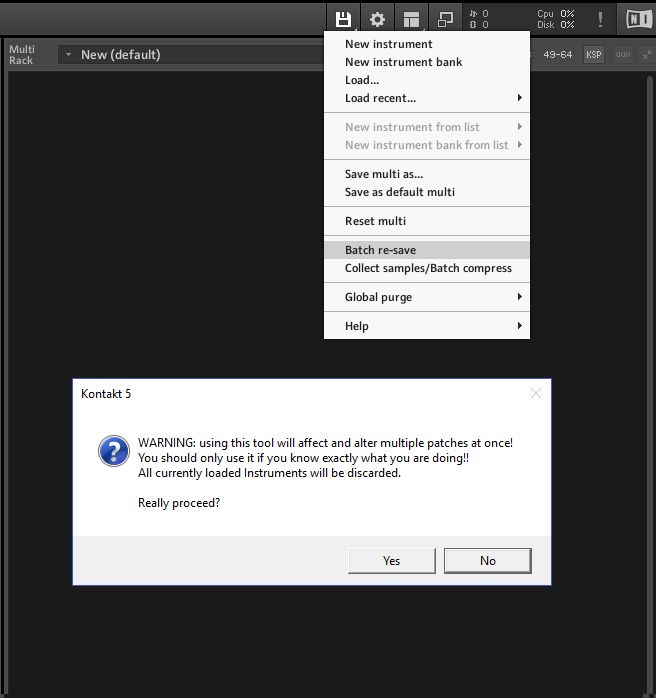The image size is (656, 698).
Task: Close the Kontakt 5 warning dialog
Action: click(536, 393)
